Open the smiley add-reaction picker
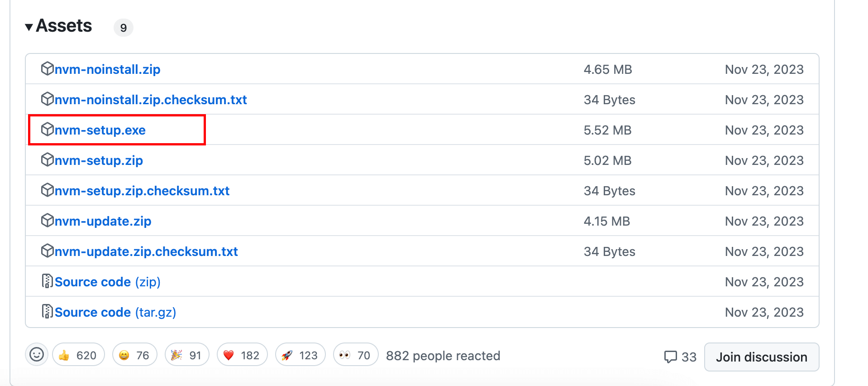The height and width of the screenshot is (386, 868). [37, 354]
